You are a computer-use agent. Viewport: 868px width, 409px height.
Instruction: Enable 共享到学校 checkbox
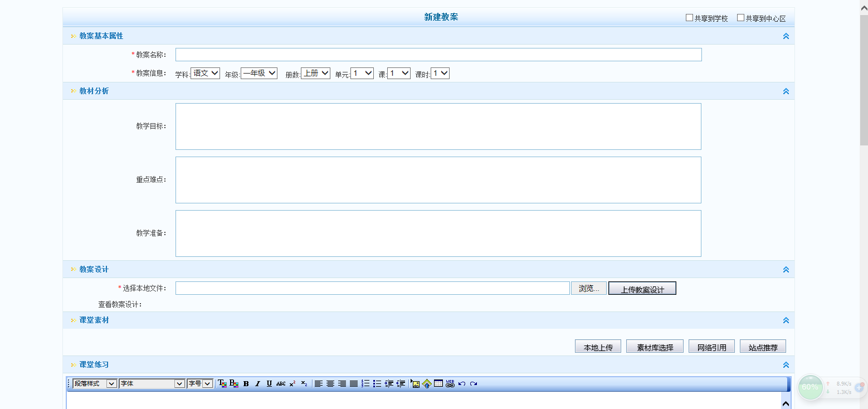coord(689,18)
